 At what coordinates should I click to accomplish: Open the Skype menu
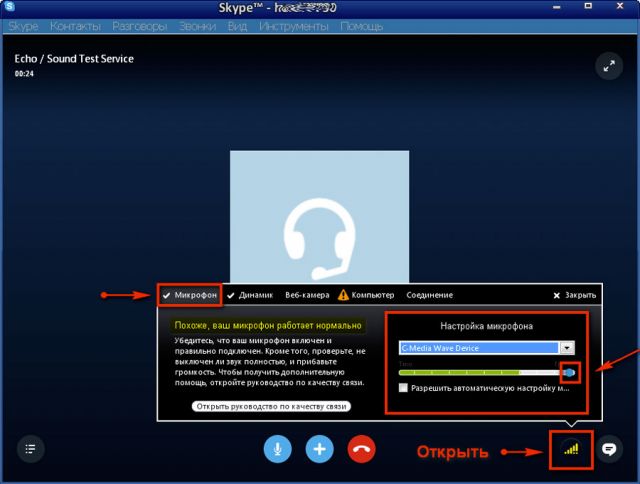coord(23,26)
